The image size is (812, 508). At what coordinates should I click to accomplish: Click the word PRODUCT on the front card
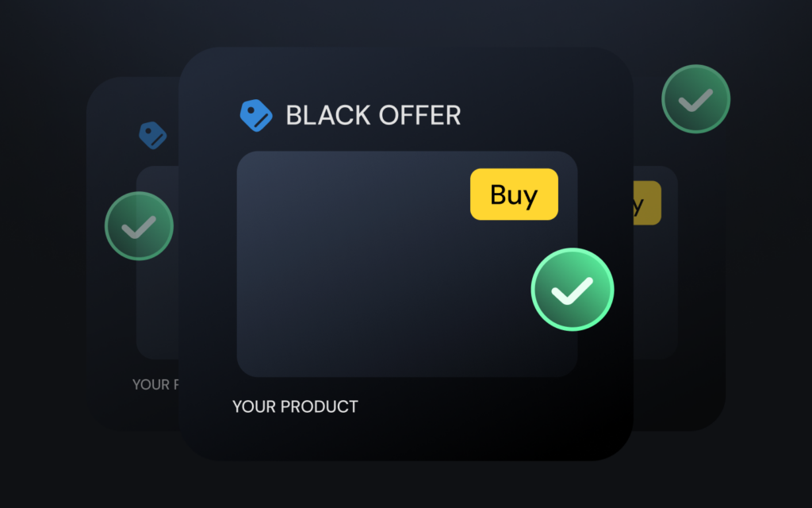320,407
